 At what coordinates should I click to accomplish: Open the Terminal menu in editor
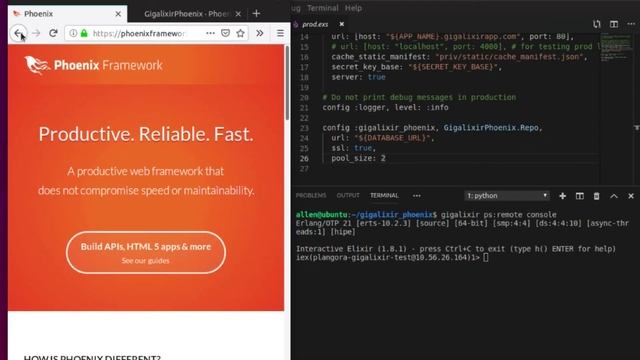tap(322, 8)
